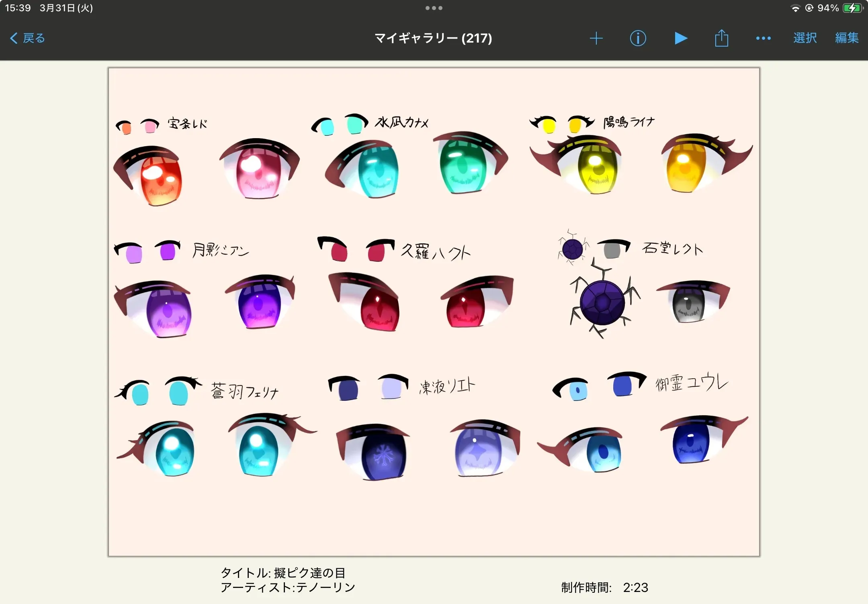Image resolution: width=868 pixels, height=604 pixels.
Task: Click the マイギャラリー (217) title
Action: tap(433, 38)
